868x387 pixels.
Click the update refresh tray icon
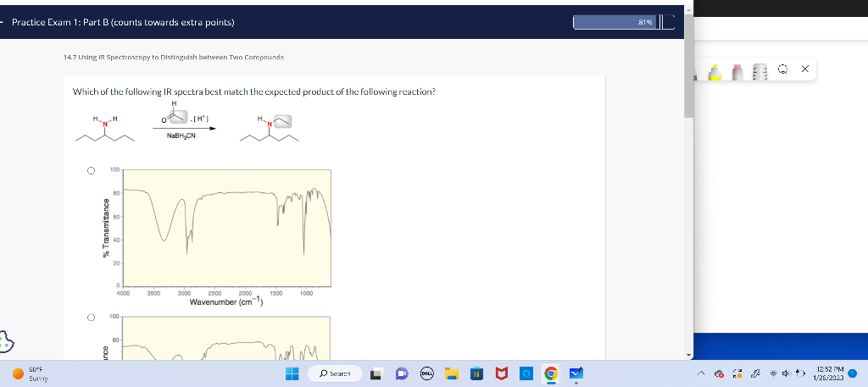(738, 374)
